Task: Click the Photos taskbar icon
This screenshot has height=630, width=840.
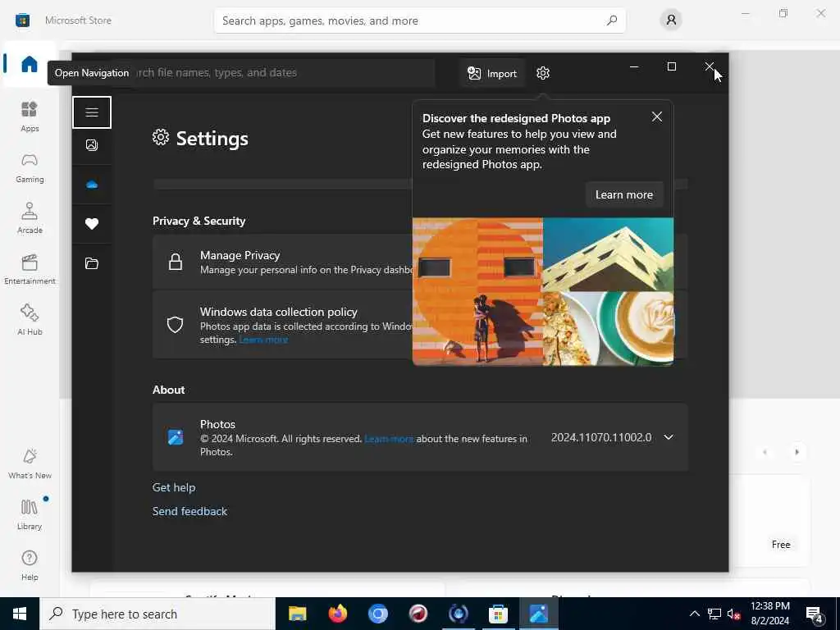Action: [538, 614]
